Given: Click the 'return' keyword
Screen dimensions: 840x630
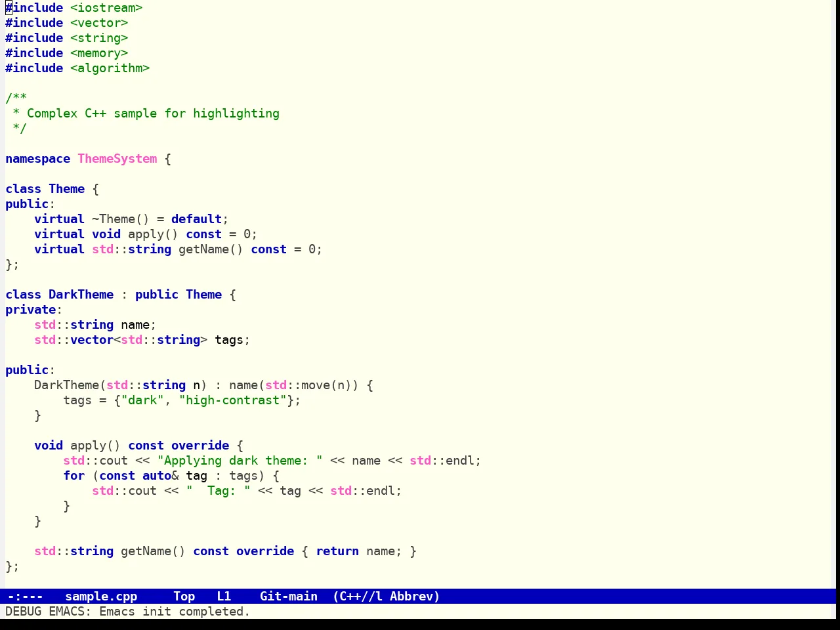Looking at the screenshot, I should point(337,551).
